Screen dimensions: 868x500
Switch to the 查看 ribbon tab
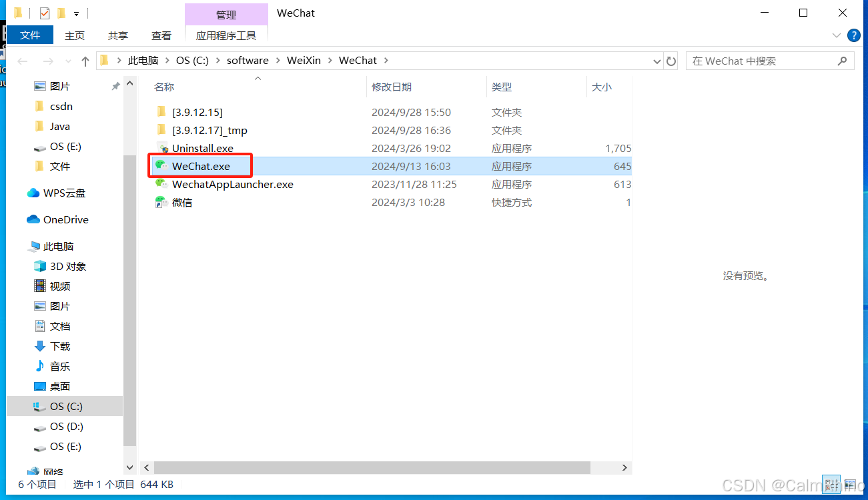click(161, 35)
